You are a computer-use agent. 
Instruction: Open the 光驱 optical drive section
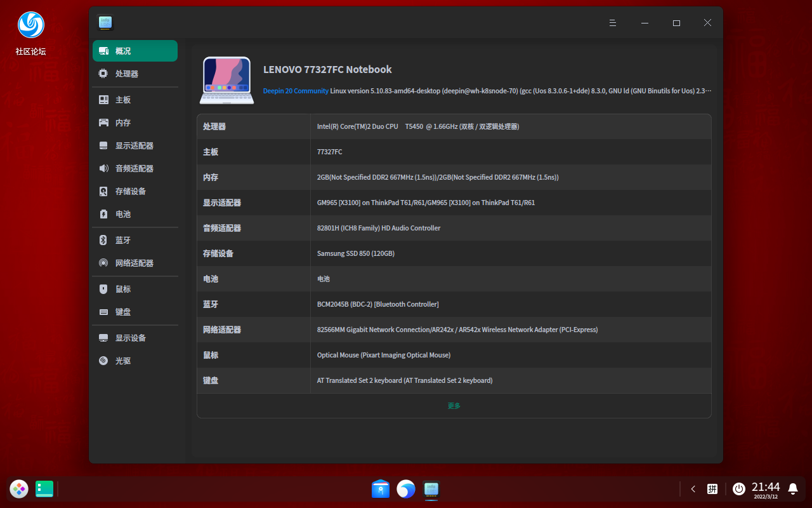point(123,361)
